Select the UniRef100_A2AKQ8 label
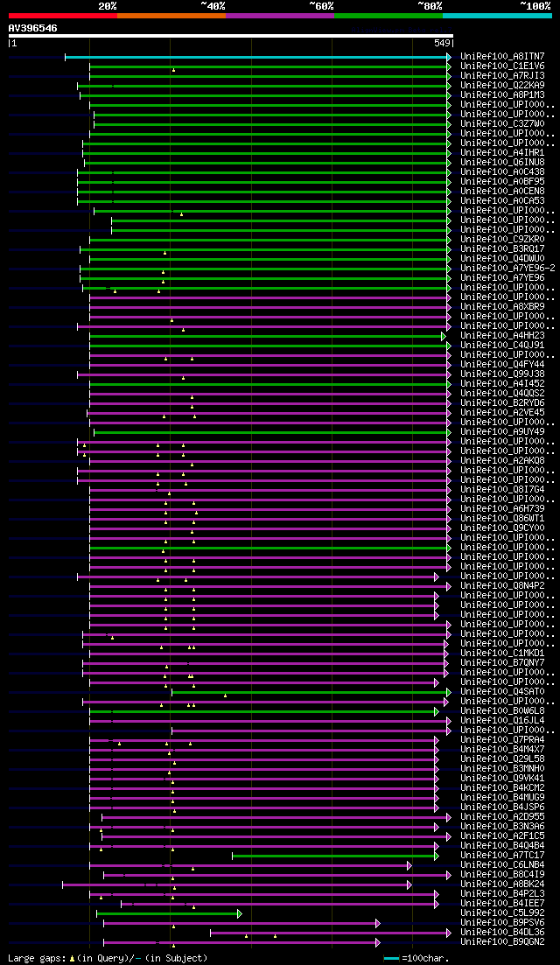Screen dimensions: 560x965 coord(502,460)
